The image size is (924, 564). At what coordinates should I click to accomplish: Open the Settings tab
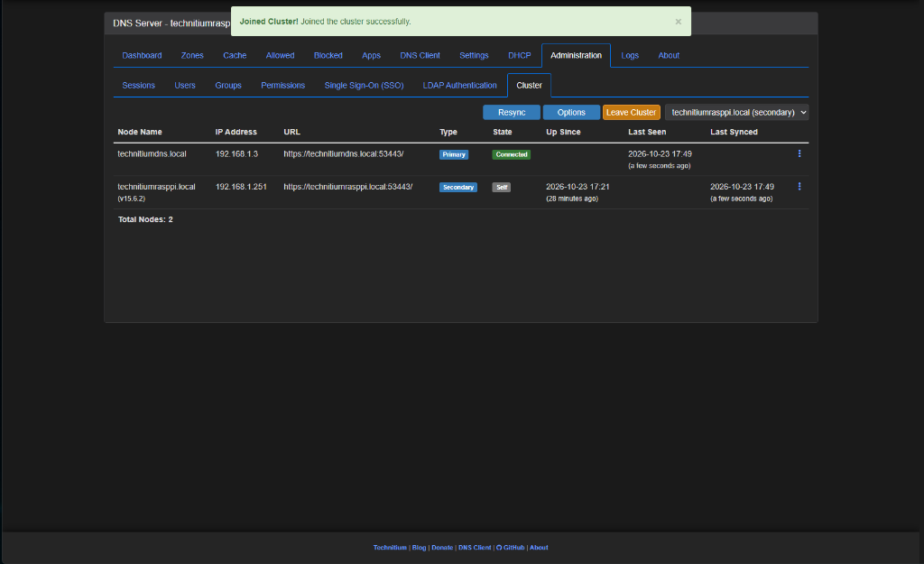click(474, 55)
